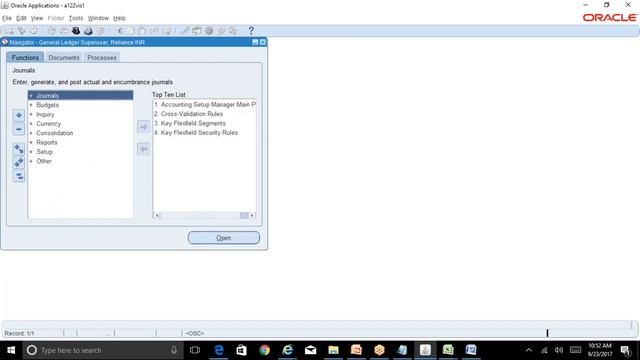Click the Open button

[x=224, y=238]
